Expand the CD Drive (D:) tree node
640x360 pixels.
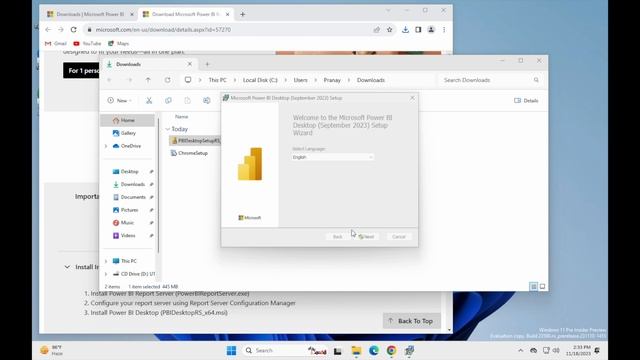106,274
